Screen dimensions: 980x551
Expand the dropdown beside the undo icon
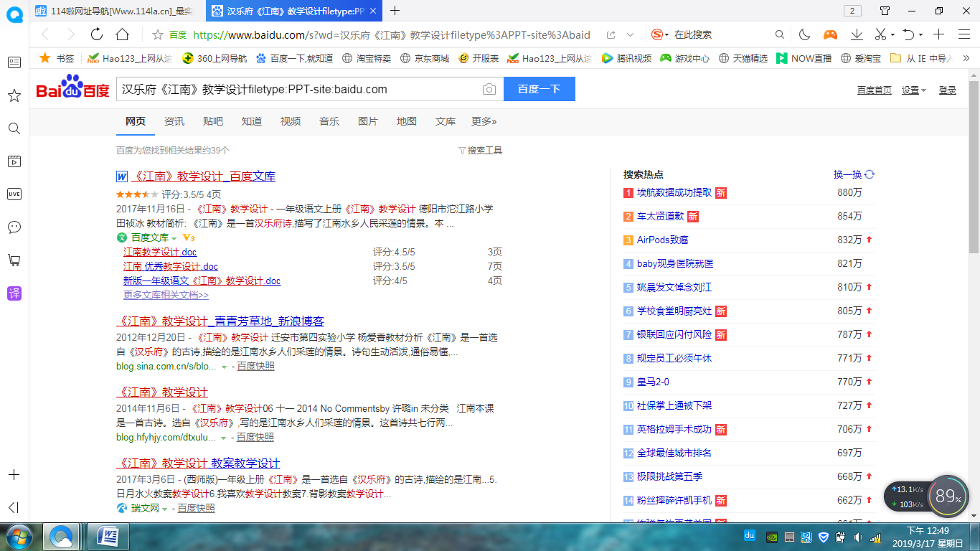click(920, 34)
